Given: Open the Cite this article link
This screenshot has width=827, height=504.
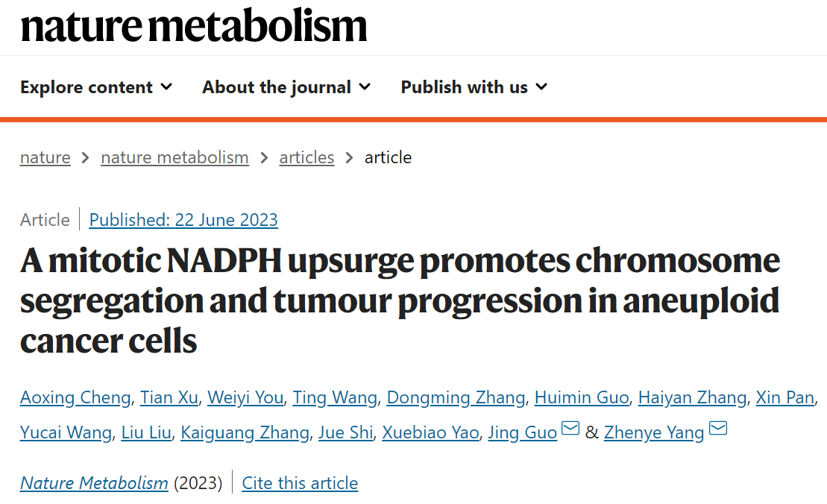Looking at the screenshot, I should click(300, 483).
